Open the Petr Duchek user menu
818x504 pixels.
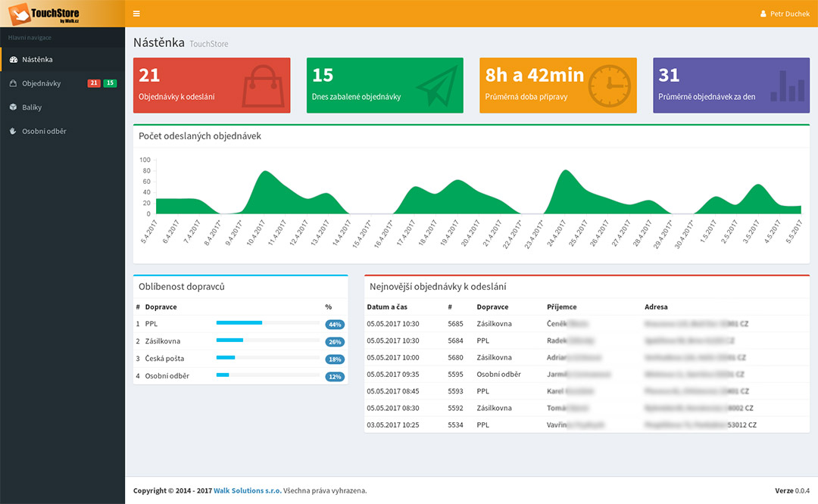[785, 14]
